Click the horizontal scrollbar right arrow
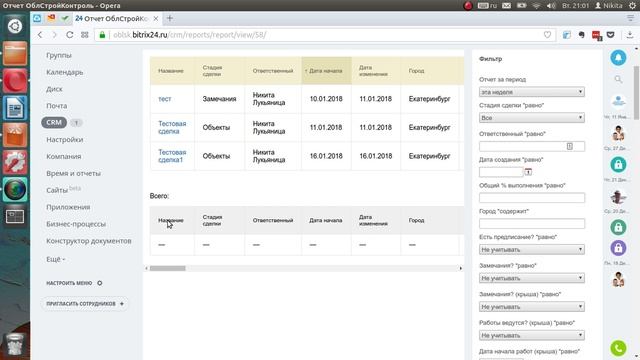The width and height of the screenshot is (640, 360). [x=461, y=268]
